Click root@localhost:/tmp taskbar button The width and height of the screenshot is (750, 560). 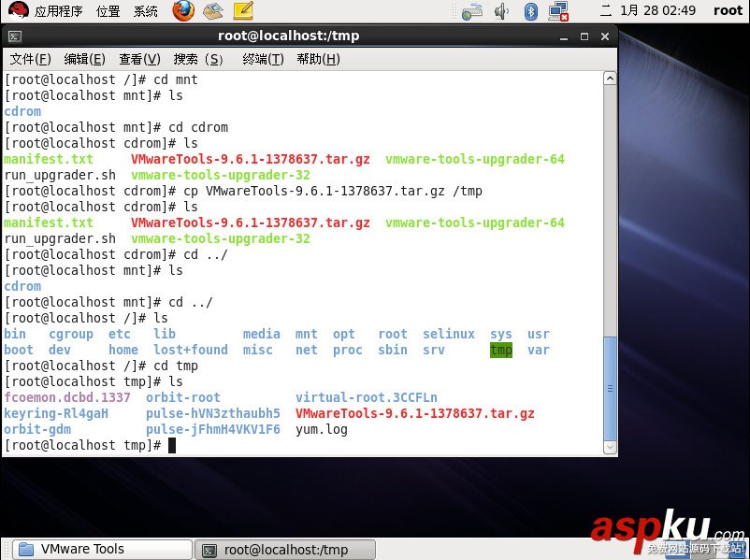click(x=285, y=550)
